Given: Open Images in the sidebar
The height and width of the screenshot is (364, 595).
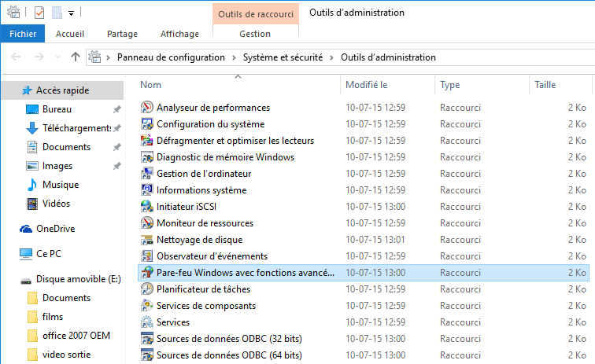Looking at the screenshot, I should [x=57, y=166].
